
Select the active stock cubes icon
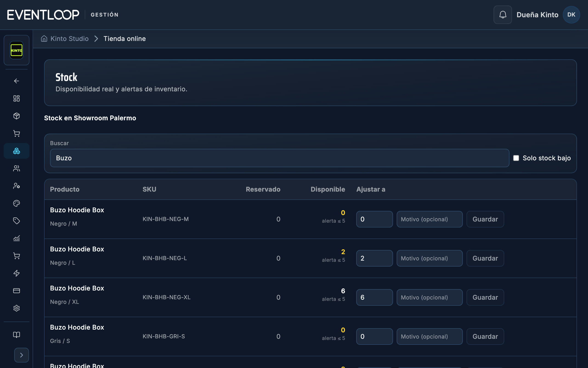tap(17, 151)
